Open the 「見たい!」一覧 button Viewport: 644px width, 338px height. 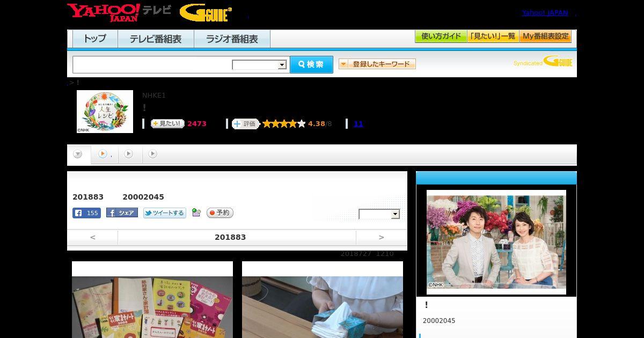pos(493,36)
